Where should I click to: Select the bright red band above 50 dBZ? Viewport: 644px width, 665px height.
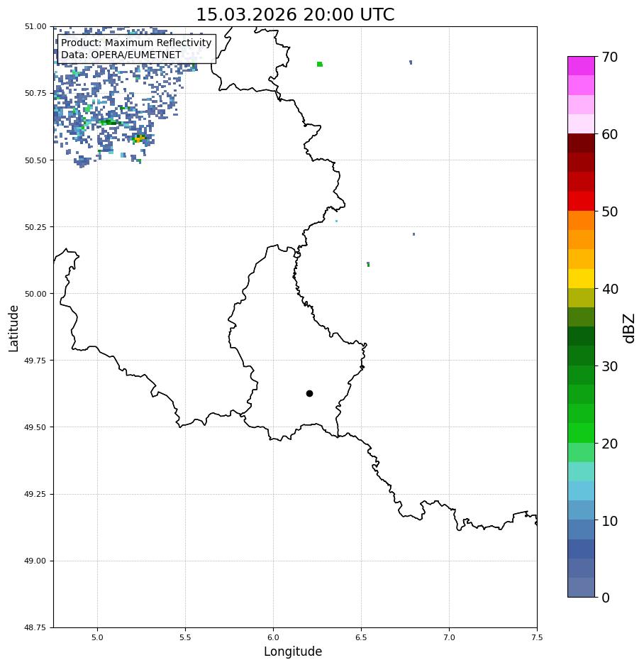point(582,201)
